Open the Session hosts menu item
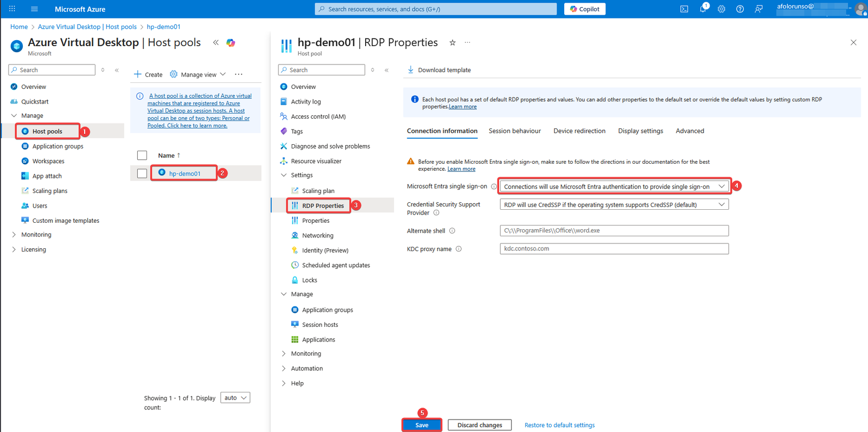The width and height of the screenshot is (868, 432). point(320,325)
